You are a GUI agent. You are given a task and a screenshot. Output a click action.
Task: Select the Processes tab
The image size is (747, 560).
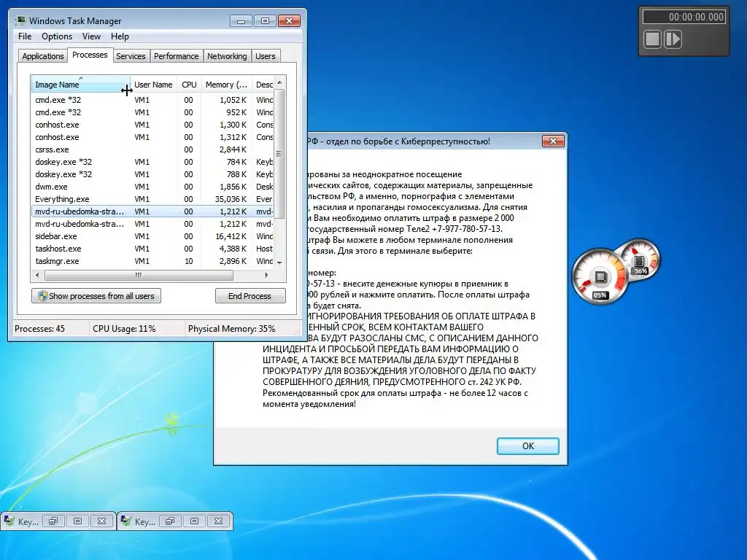(90, 55)
